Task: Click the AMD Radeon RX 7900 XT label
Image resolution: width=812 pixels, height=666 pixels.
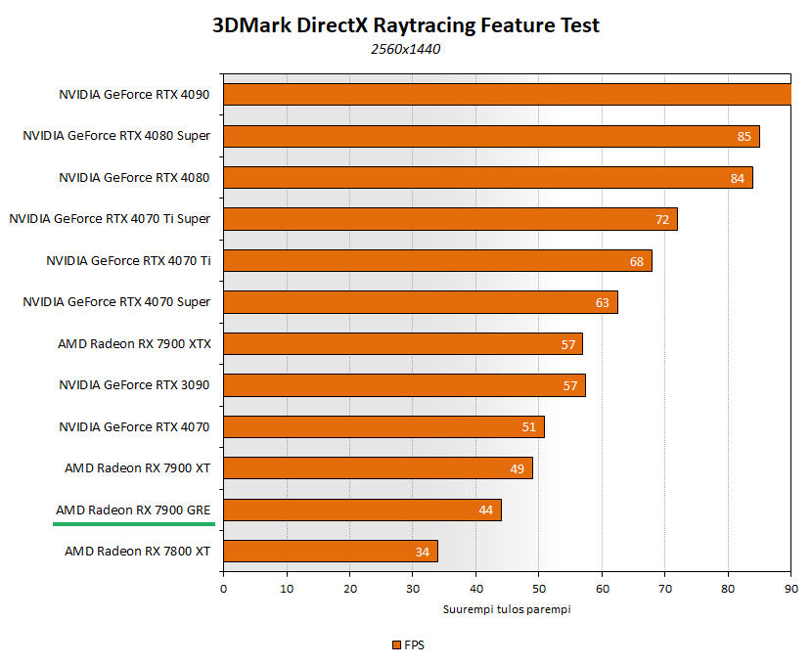Action: pyautogui.click(x=138, y=468)
